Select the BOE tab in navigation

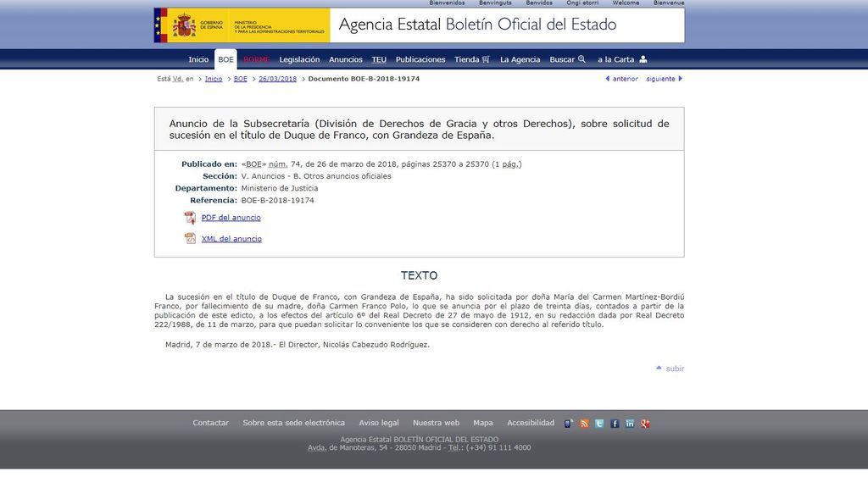click(x=225, y=59)
